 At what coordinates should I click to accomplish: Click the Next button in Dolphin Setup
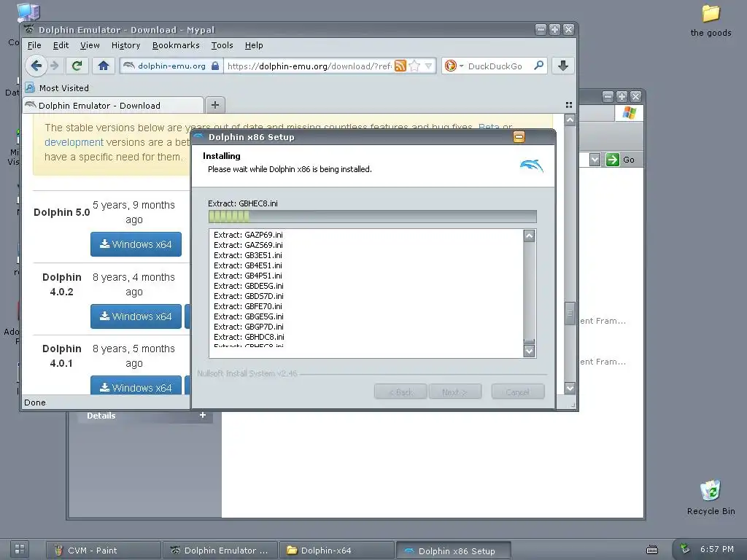coord(455,392)
